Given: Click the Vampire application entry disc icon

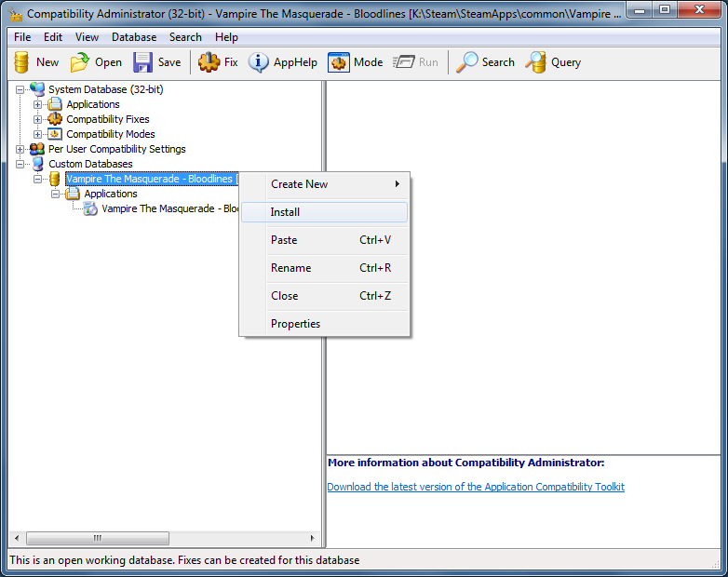Looking at the screenshot, I should (x=90, y=208).
